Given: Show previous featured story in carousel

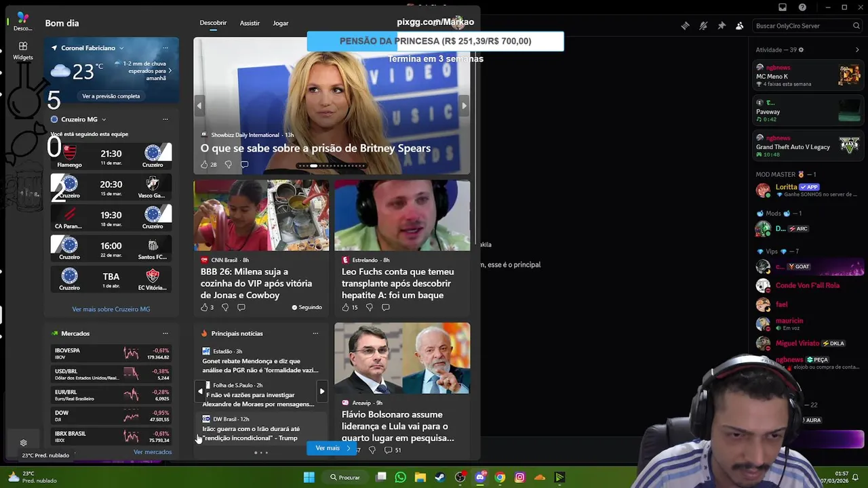Looking at the screenshot, I should (199, 106).
